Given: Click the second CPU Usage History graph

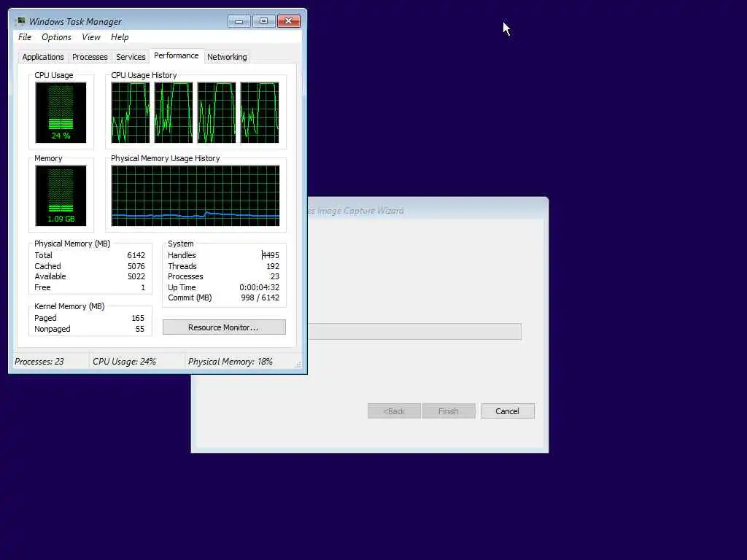Looking at the screenshot, I should pos(174,112).
